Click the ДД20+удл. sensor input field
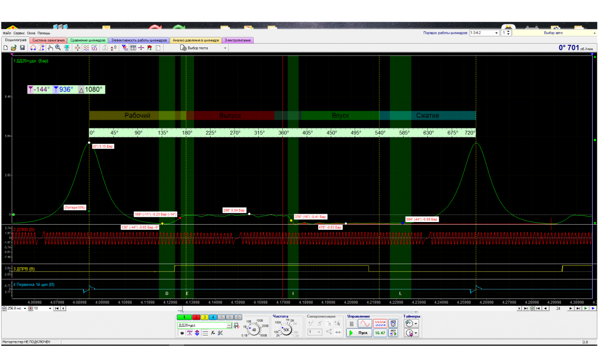Image resolution: width=601 pixels, height=364 pixels. pyautogui.click(x=204, y=325)
